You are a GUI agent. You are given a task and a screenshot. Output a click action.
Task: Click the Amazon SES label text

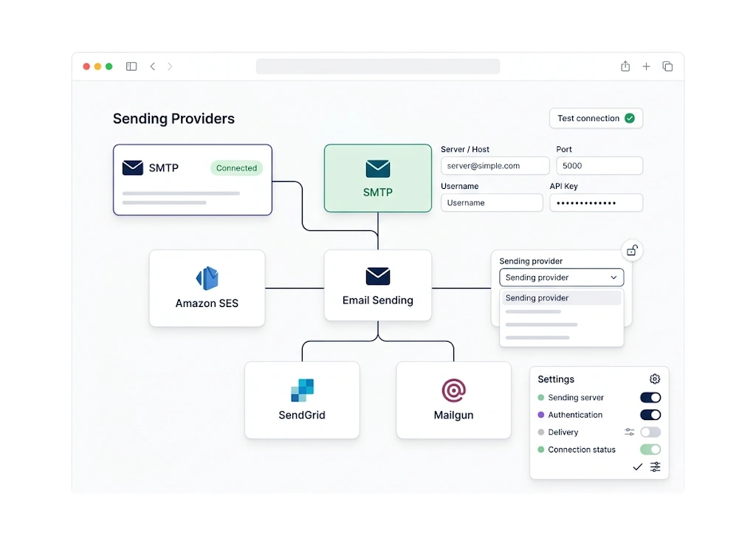207,303
